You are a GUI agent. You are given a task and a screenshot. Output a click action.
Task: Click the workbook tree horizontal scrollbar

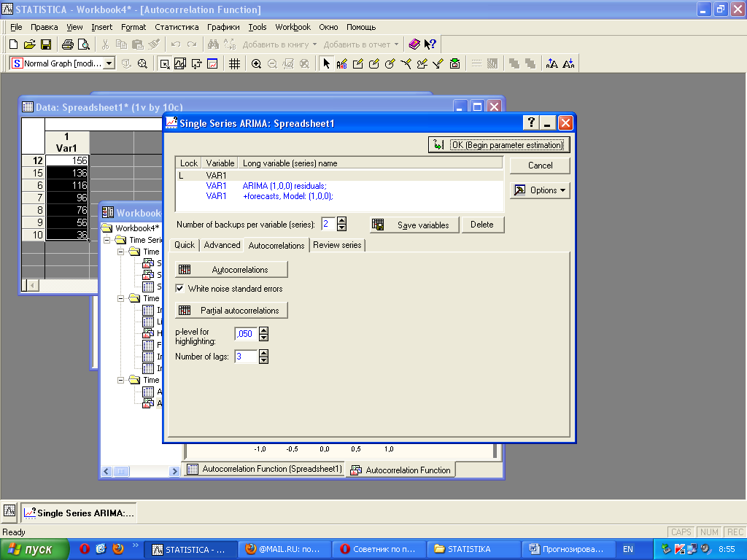tap(141, 472)
